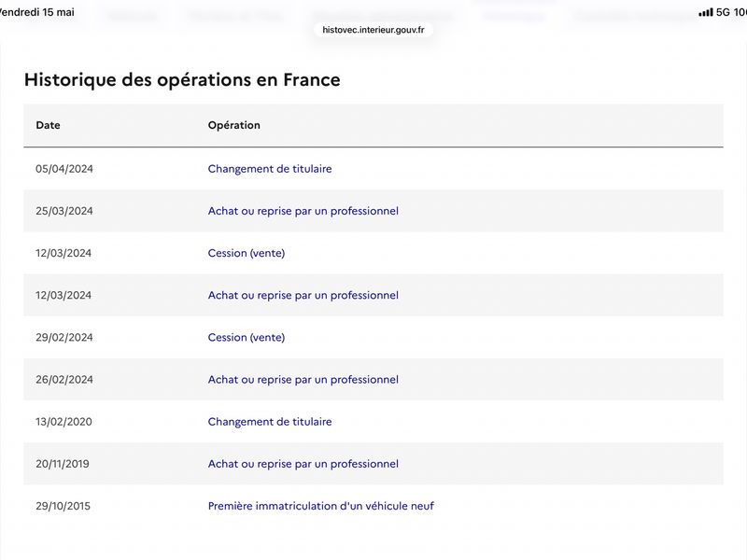Screen dimensions: 747x560
Task: Open Achat ou reprise dated 25/03/2024
Action: [x=303, y=211]
